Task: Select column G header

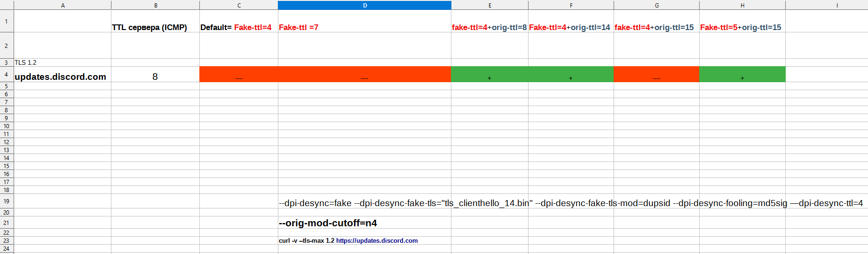Action: (656, 5)
